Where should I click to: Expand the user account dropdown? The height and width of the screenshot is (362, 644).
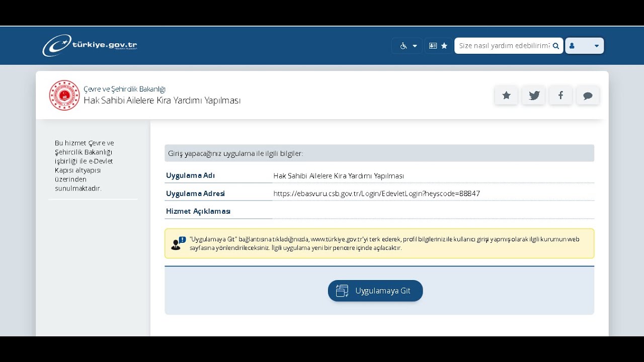pyautogui.click(x=584, y=46)
